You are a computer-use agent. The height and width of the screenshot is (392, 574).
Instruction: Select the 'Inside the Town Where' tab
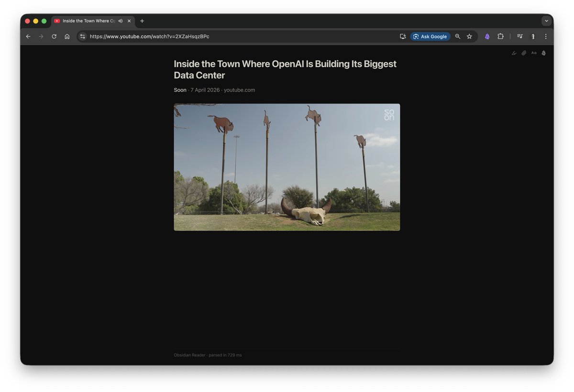[93, 21]
